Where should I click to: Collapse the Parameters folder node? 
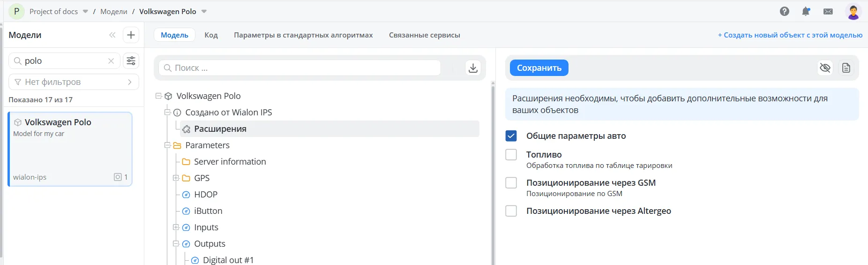[167, 145]
